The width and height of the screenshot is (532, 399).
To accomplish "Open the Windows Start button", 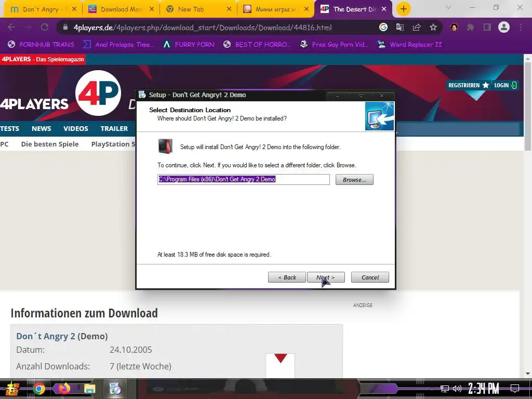I will coord(11,389).
